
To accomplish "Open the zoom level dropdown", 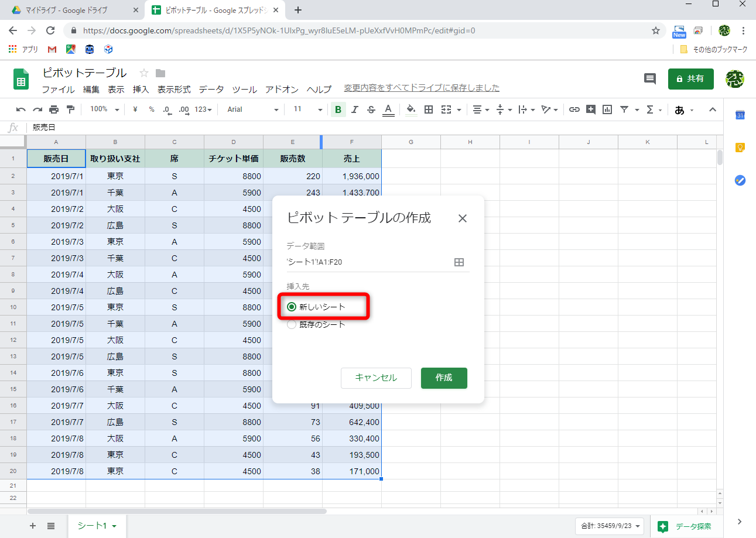I will [x=105, y=109].
